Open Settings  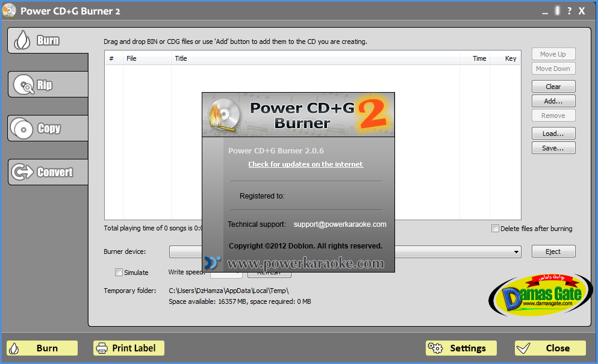click(461, 348)
